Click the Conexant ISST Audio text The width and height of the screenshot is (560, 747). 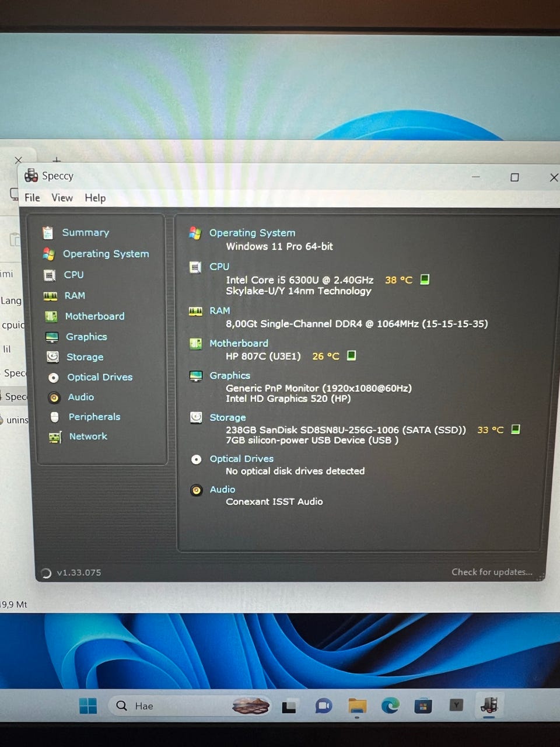point(274,502)
